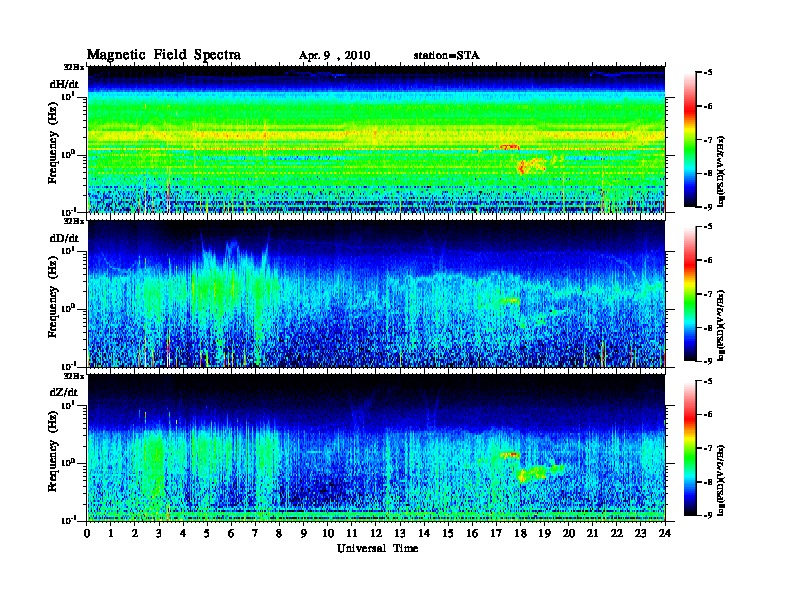This screenshot has width=792, height=612.
Task: Click hour tick label "16" on time axis
Action: tap(472, 534)
